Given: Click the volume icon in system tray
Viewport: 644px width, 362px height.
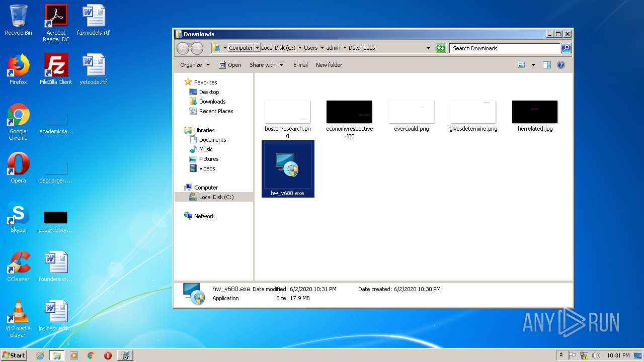Looking at the screenshot, I should click(x=596, y=355).
